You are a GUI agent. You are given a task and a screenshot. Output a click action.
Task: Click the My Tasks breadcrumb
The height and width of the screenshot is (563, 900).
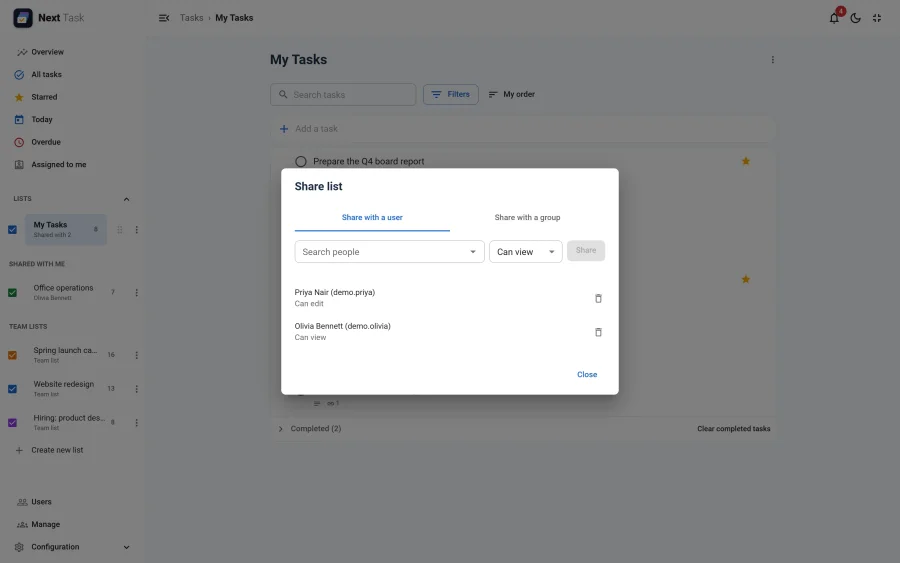coord(234,18)
